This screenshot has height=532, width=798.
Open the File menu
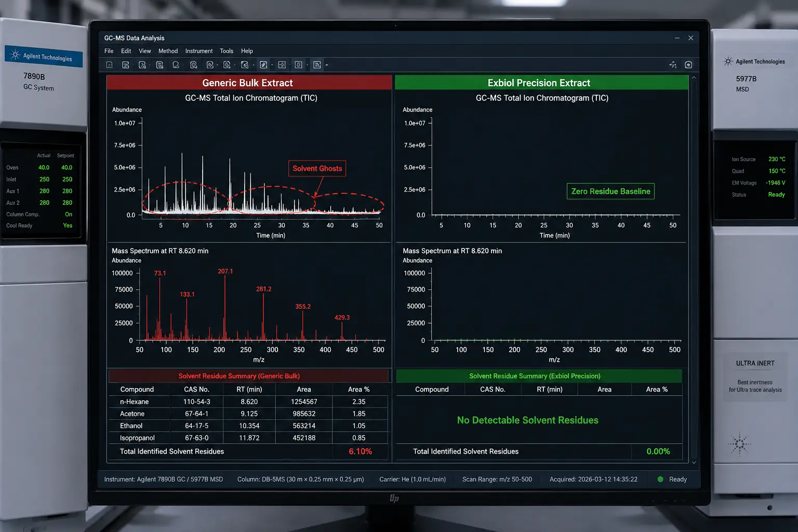(109, 51)
